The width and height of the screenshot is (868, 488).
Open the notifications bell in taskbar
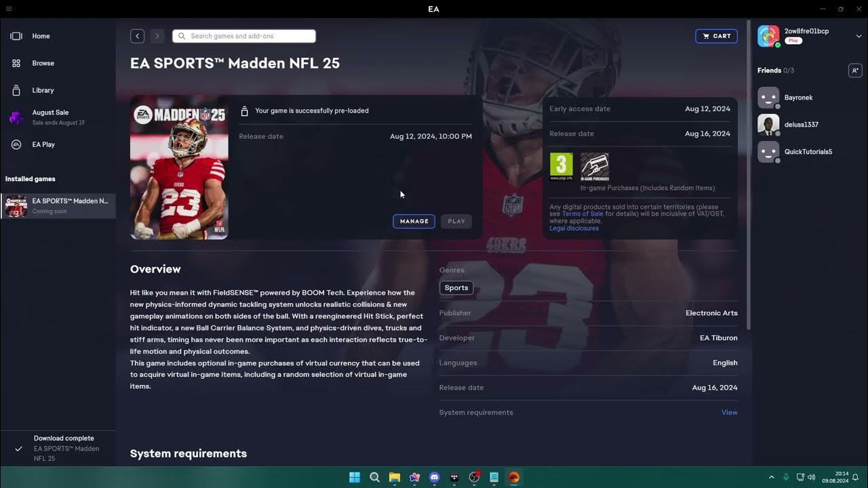(x=856, y=477)
